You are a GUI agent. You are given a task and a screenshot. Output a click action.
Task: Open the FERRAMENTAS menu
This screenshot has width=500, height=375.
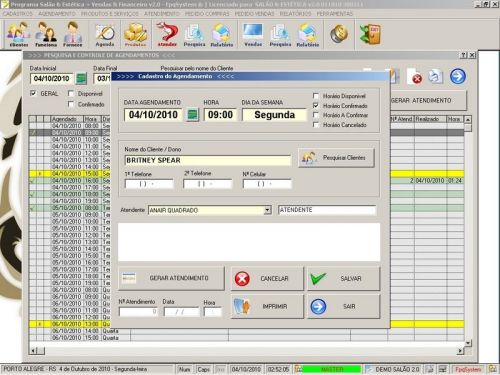(335, 14)
